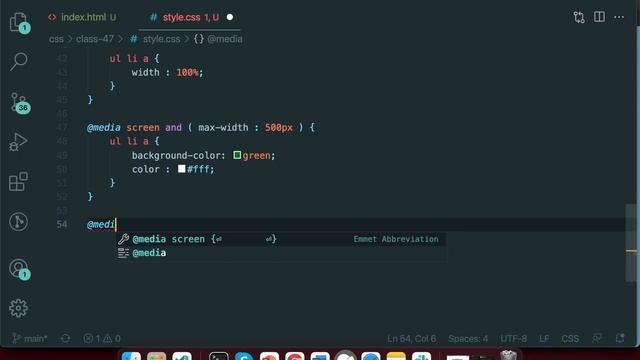Click 'background-color' property text
This screenshot has height=360, width=640.
click(176, 156)
